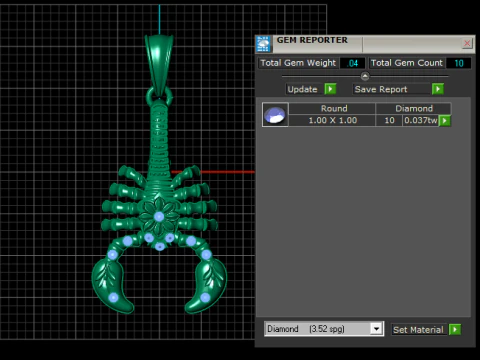
Task: Select the gem on left claw tip
Action: click(114, 297)
